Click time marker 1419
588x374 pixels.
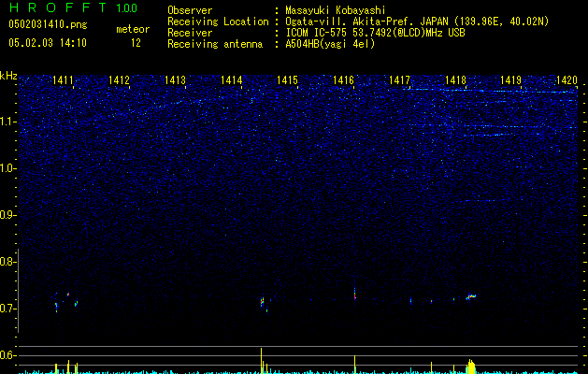click(510, 79)
